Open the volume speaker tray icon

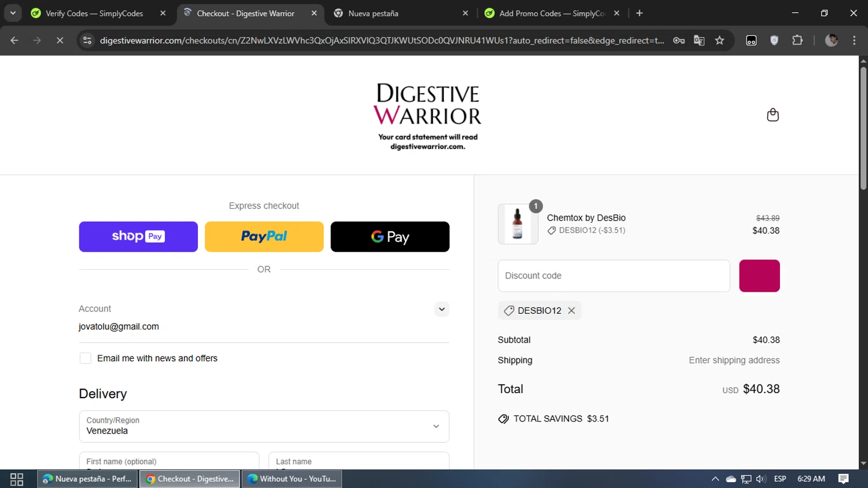tap(761, 479)
